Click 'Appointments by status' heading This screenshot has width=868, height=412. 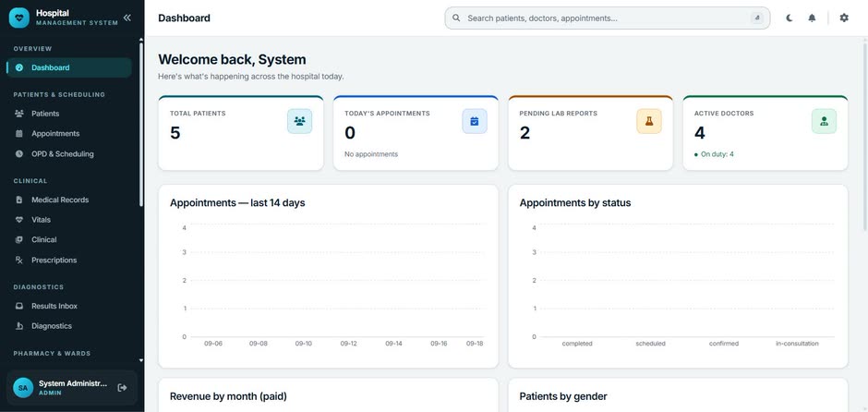[575, 202]
